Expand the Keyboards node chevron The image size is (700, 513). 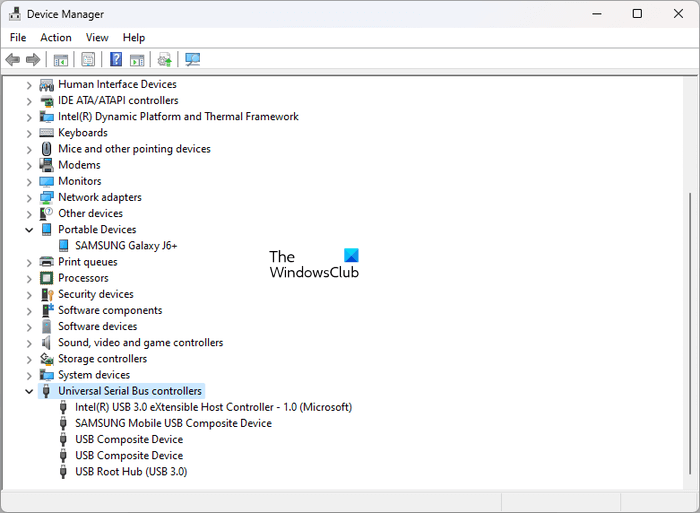(x=29, y=133)
